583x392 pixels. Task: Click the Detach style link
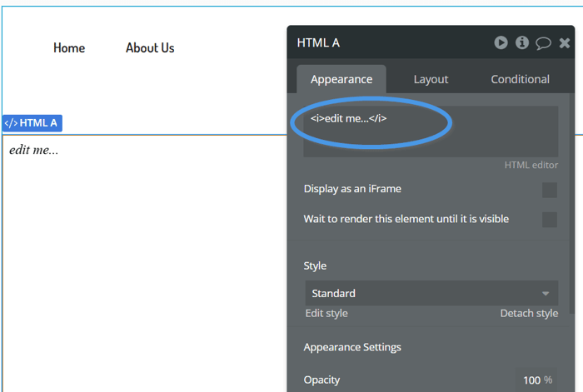(x=529, y=313)
